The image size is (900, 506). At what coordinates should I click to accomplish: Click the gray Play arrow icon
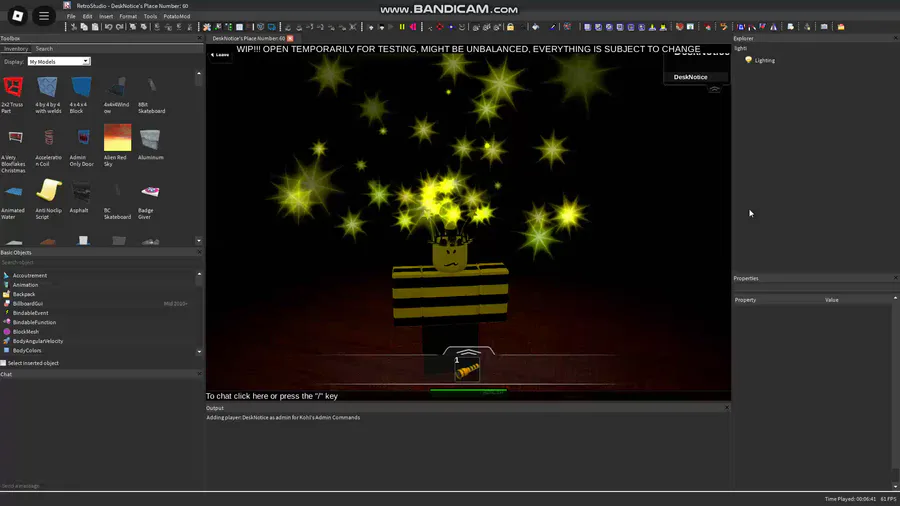click(391, 27)
